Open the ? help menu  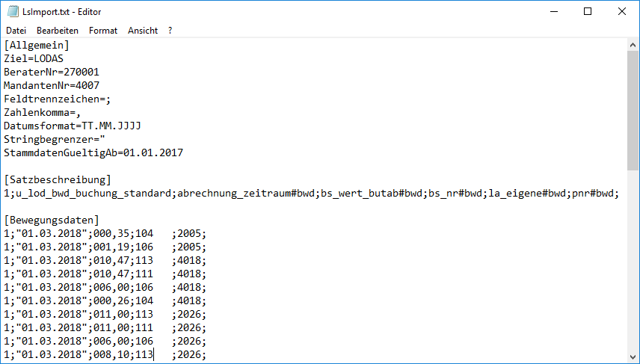(x=170, y=31)
